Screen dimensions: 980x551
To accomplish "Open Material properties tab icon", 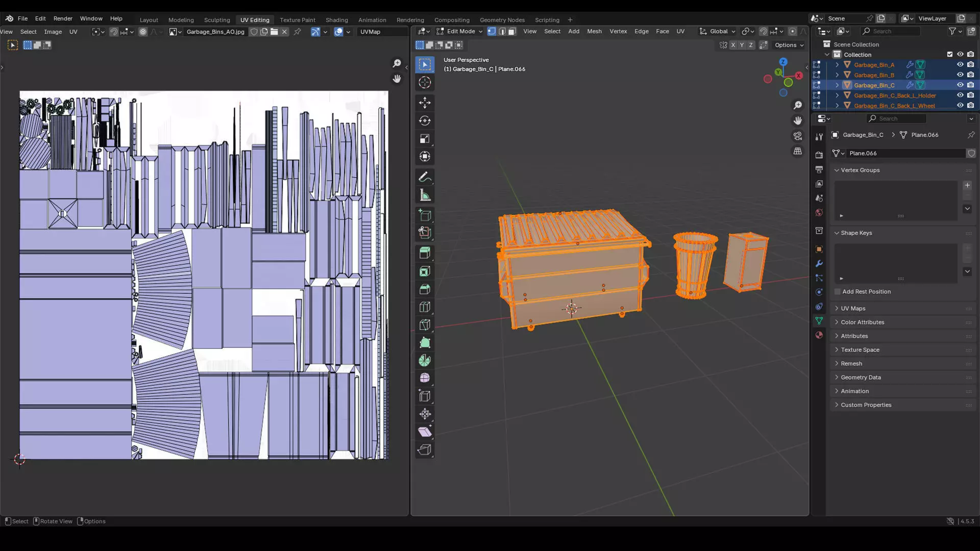I will pos(819,335).
